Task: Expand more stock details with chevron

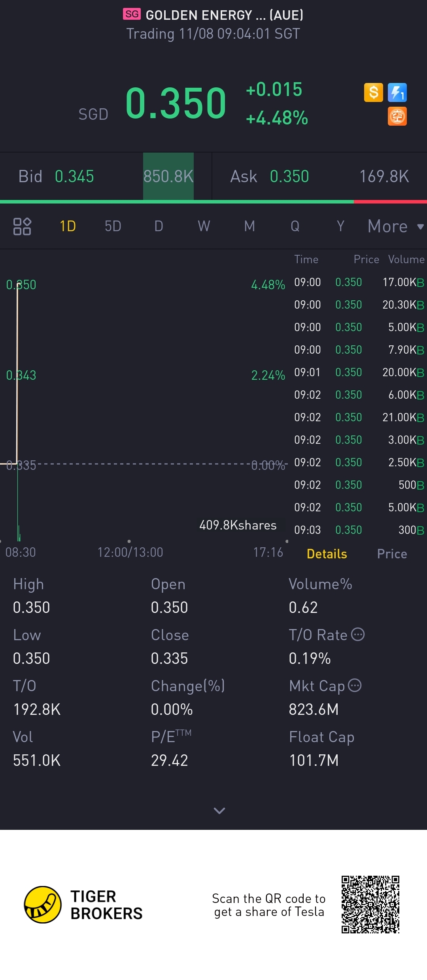Action: pos(219,810)
